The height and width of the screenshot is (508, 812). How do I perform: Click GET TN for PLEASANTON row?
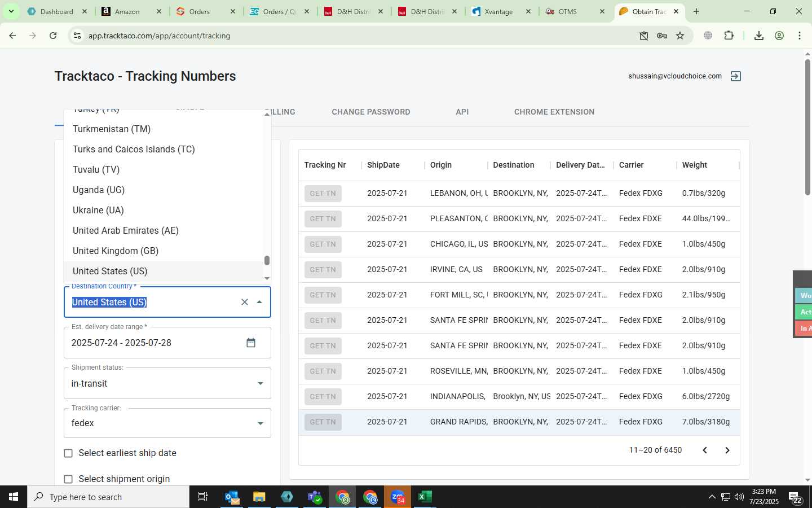click(323, 219)
